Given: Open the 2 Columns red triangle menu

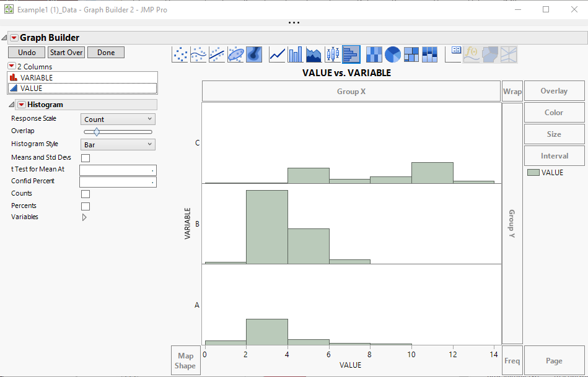Looking at the screenshot, I should (x=12, y=66).
